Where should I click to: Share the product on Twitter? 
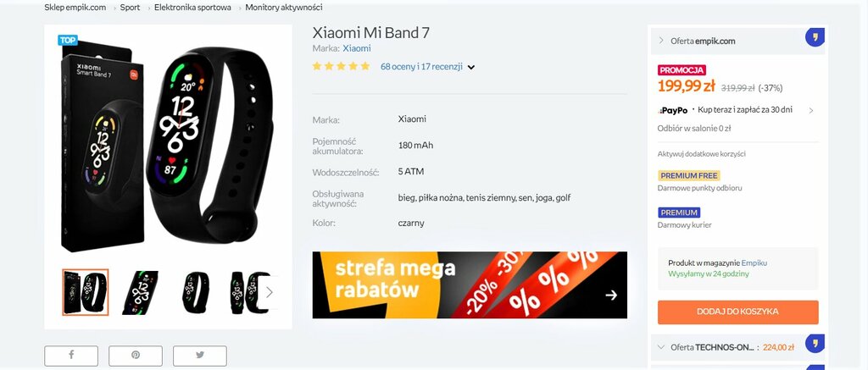(x=200, y=355)
